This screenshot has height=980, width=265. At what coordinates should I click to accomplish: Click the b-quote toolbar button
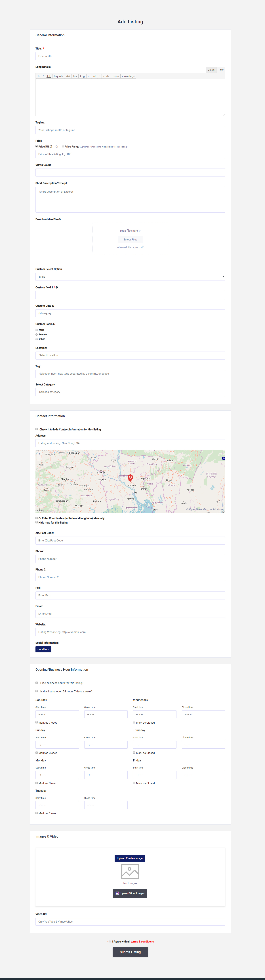click(x=58, y=76)
